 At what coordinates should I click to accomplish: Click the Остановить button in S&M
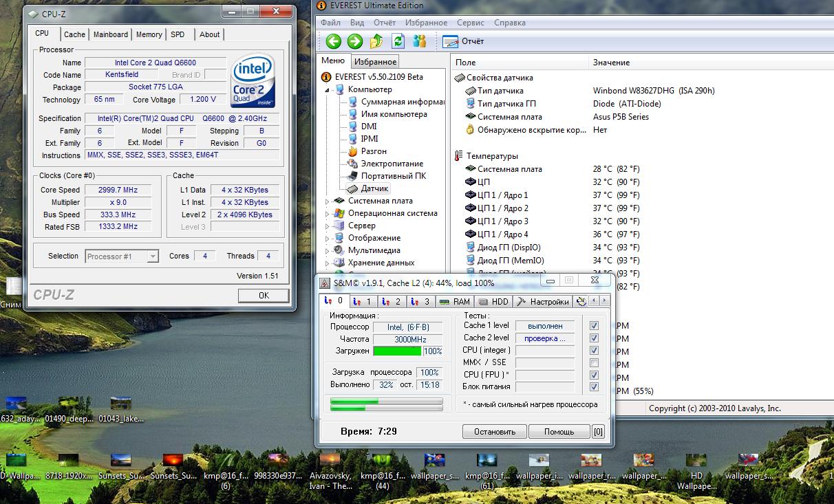pos(495,432)
